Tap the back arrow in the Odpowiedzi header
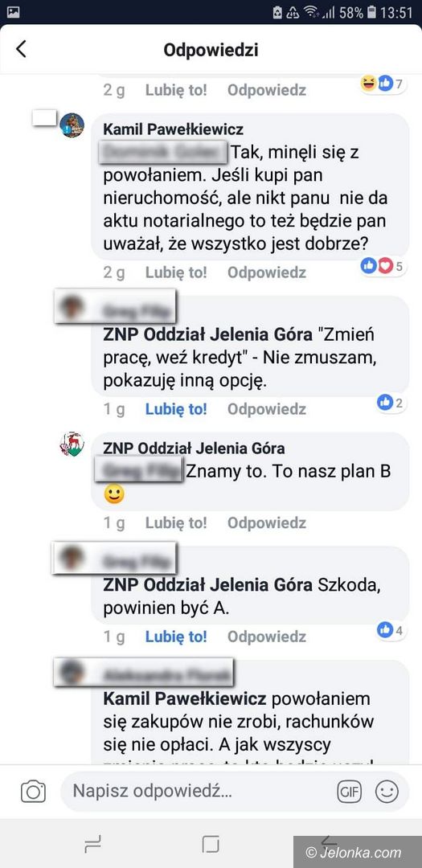Image resolution: width=422 pixels, height=868 pixels. coord(20,49)
